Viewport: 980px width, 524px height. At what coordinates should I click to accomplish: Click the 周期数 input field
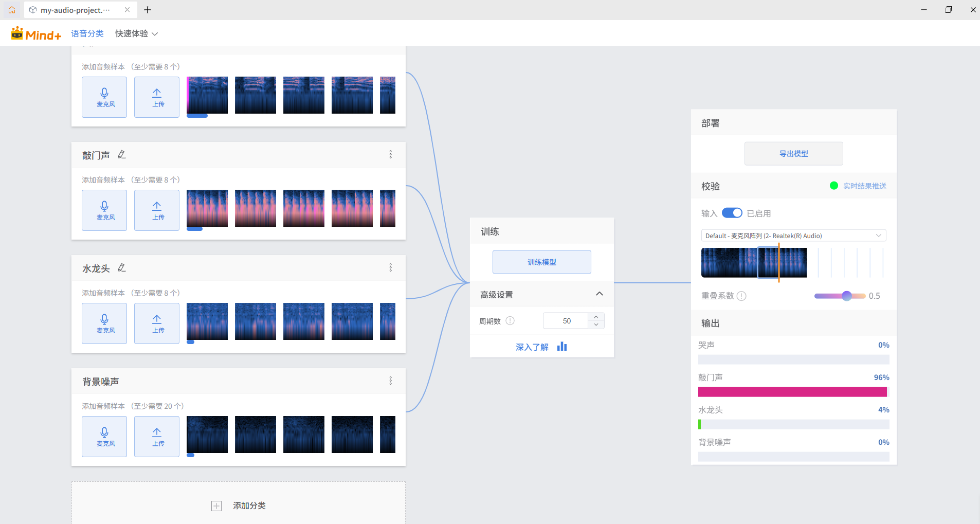click(566, 321)
